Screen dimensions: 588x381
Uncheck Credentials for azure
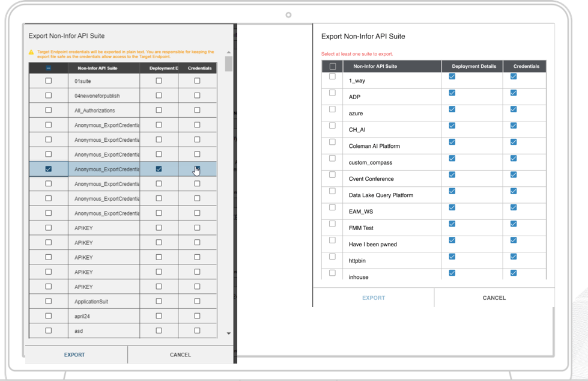coord(514,109)
